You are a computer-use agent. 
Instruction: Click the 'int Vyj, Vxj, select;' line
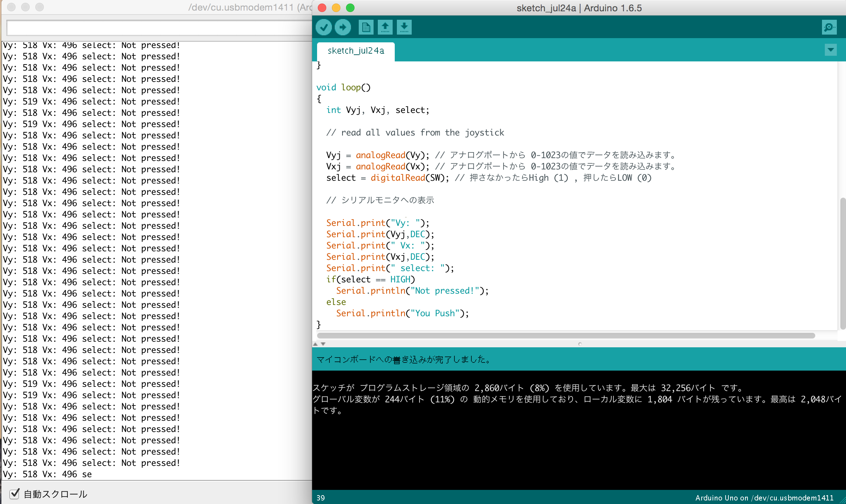[378, 110]
